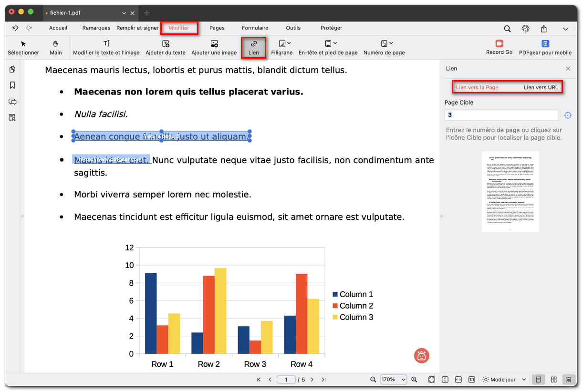Open the comments sidebar panel icon
The image size is (583, 392).
point(12,102)
